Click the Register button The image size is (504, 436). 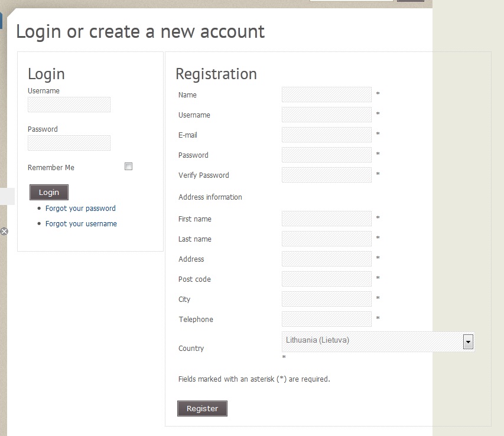202,408
